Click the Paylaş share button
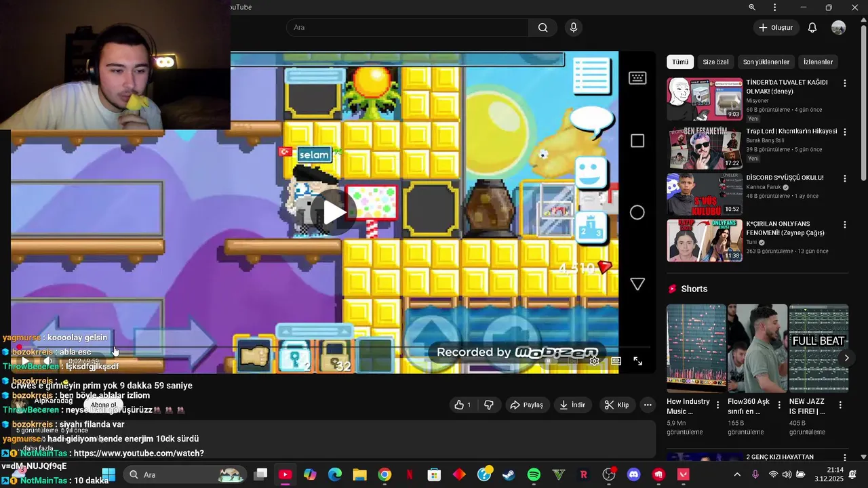Image resolution: width=868 pixels, height=488 pixels. [x=527, y=405]
